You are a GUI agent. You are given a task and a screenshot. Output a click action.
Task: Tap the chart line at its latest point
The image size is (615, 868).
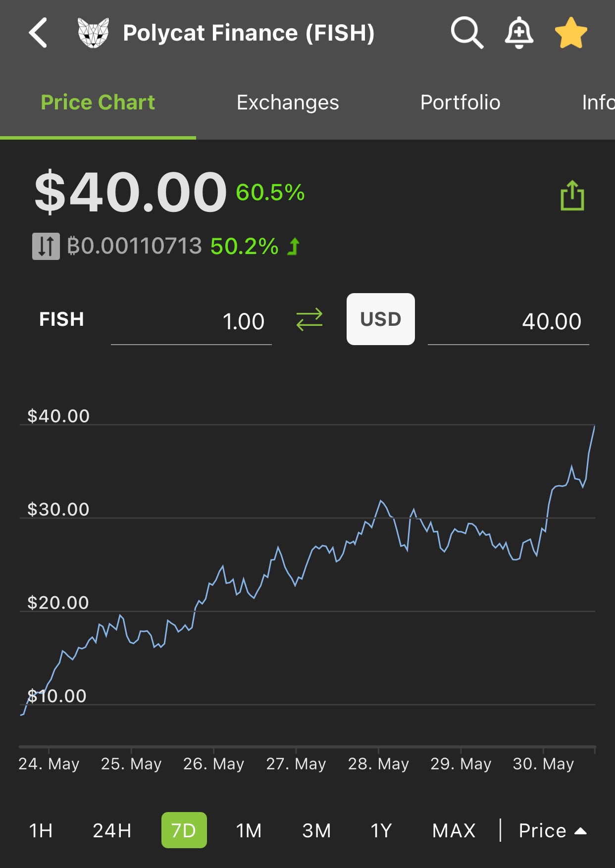594,427
